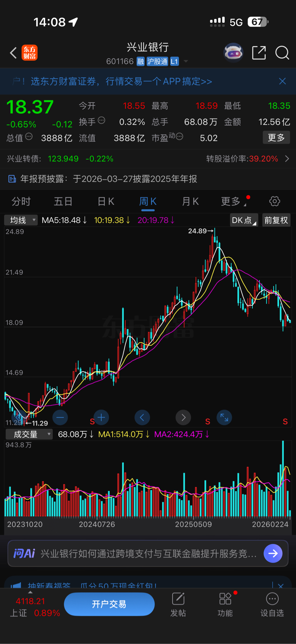Select the 周K chart tab
The height and width of the screenshot is (644, 296).
[148, 201]
